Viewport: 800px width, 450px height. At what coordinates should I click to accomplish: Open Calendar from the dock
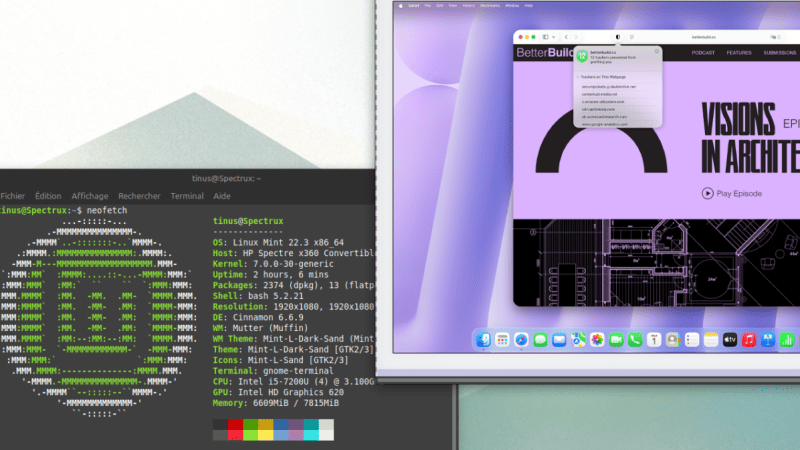tap(654, 340)
